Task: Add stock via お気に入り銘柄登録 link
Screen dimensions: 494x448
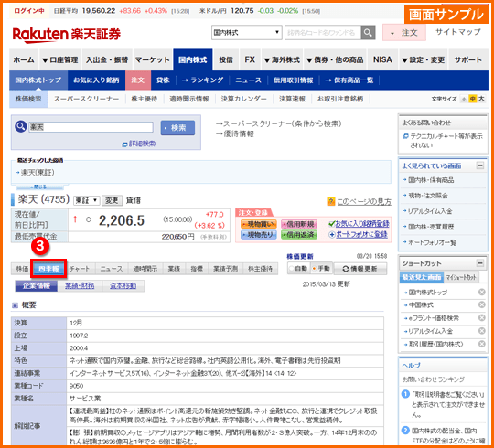Action: (362, 224)
